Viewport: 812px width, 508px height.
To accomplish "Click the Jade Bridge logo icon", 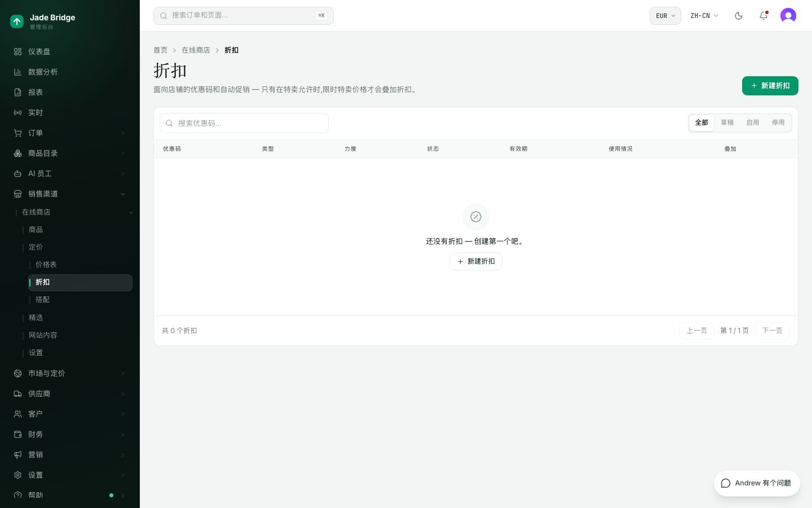I will click(17, 21).
